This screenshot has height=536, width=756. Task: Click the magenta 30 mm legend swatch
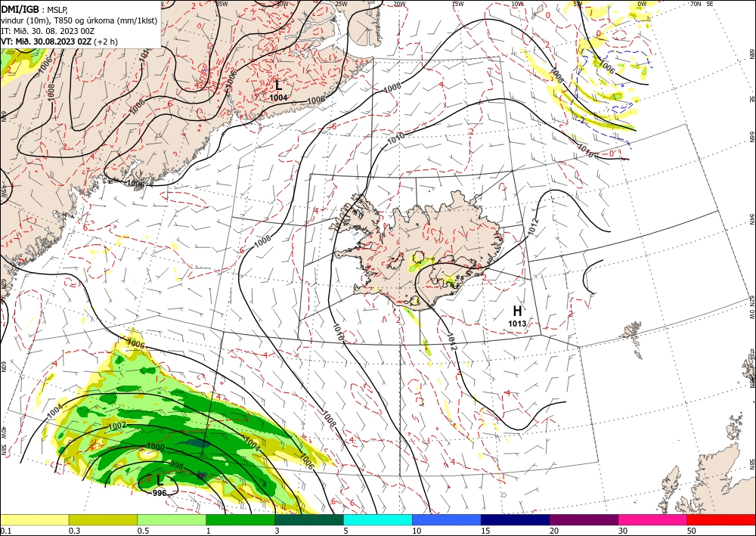(653, 520)
